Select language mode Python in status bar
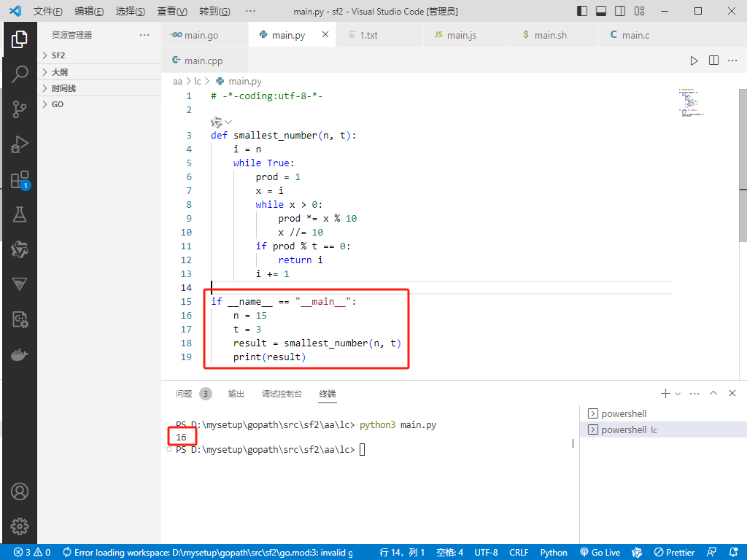 coord(554,553)
